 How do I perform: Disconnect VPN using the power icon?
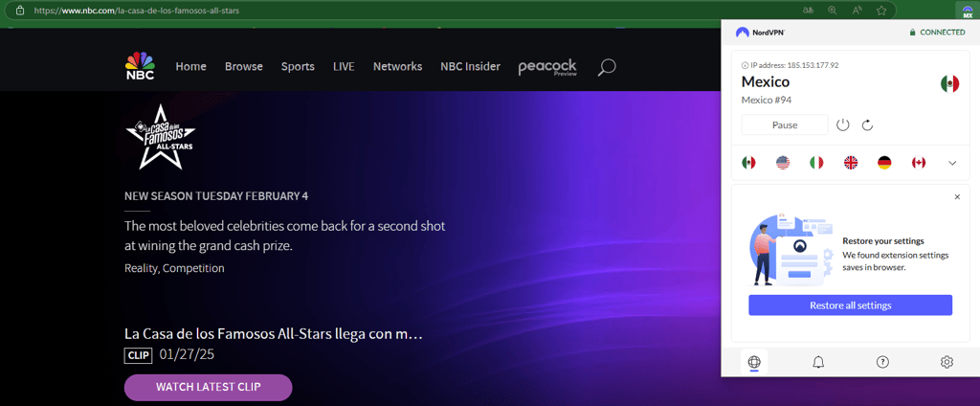[x=843, y=125]
